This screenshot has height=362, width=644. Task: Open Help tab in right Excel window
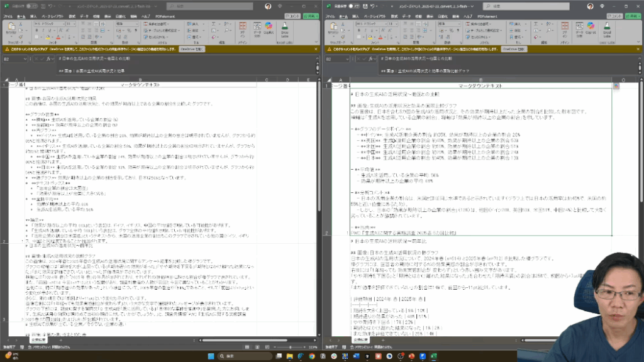(x=468, y=16)
